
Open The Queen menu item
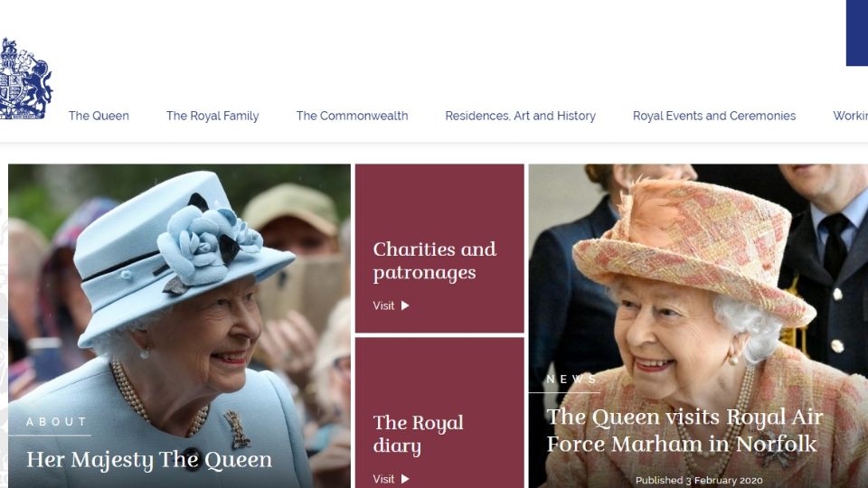tap(99, 116)
